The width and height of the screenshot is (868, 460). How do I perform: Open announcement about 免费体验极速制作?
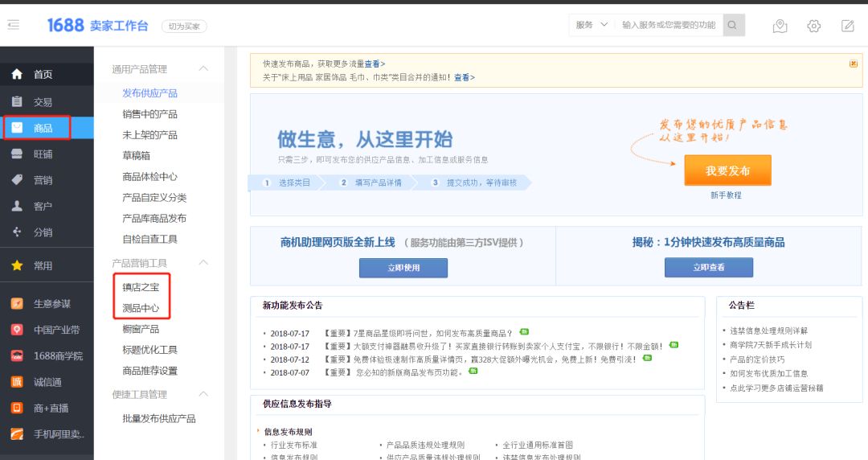[480, 359]
